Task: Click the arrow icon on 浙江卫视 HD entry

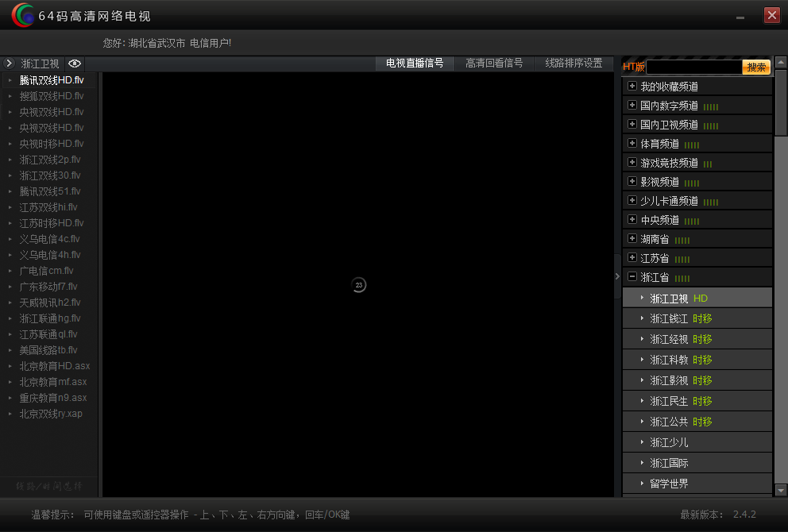Action: [642, 298]
